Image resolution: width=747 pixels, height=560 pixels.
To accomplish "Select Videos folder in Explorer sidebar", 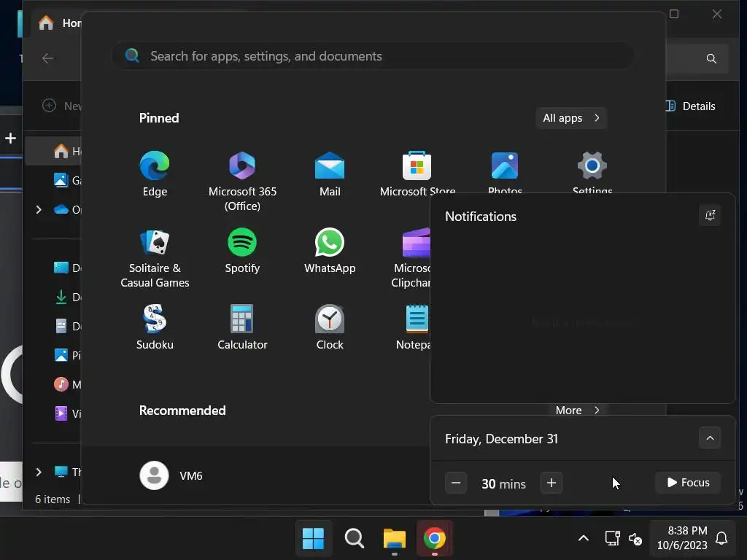I will coord(66,413).
